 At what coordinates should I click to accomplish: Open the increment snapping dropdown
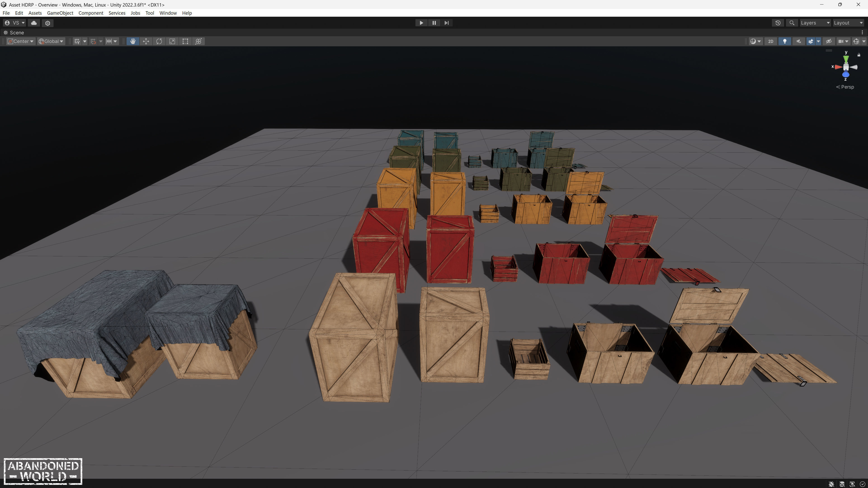click(x=111, y=41)
